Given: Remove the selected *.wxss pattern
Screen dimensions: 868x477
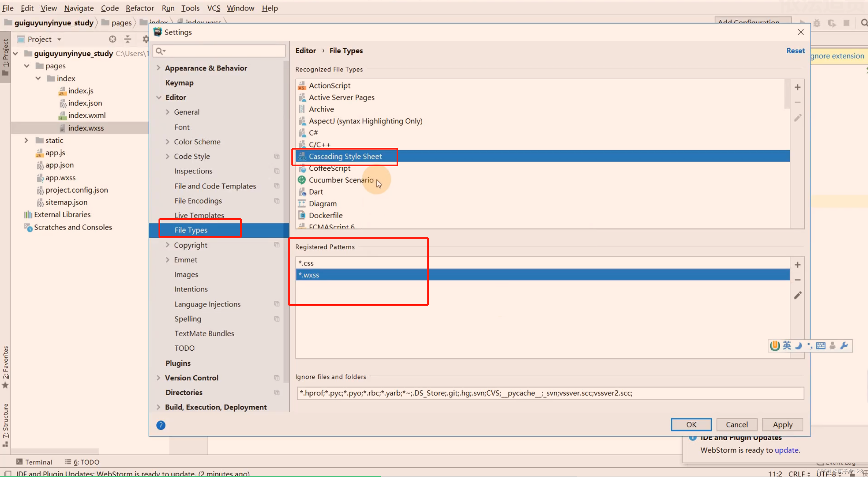Looking at the screenshot, I should coord(797,280).
